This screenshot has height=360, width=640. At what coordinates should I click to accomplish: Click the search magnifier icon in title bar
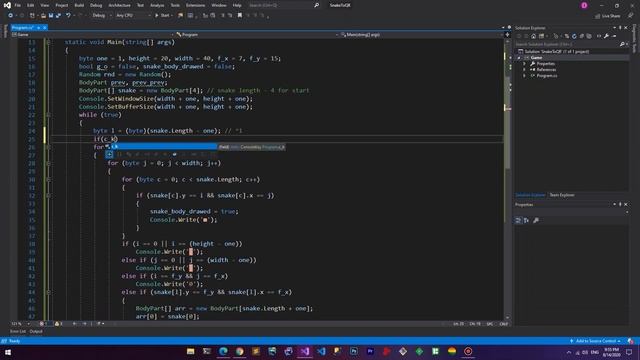[x=316, y=5]
